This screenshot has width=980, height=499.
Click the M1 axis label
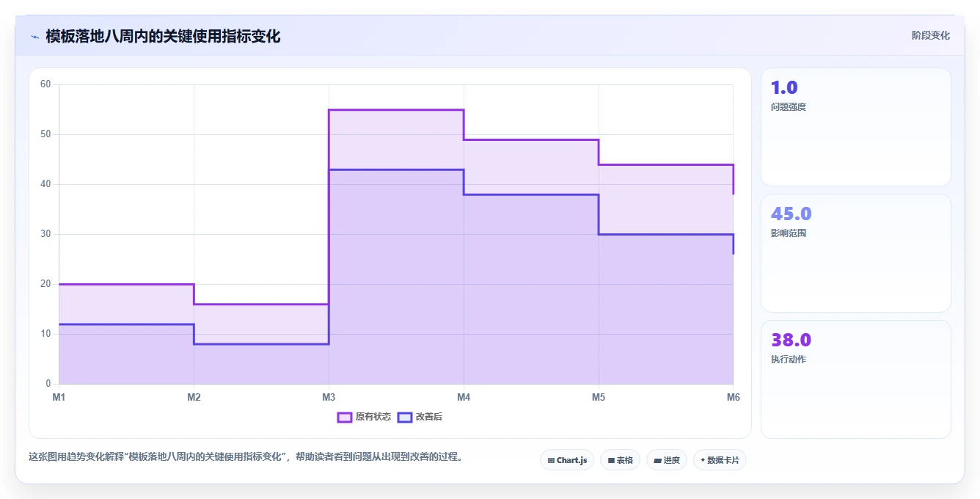(59, 397)
